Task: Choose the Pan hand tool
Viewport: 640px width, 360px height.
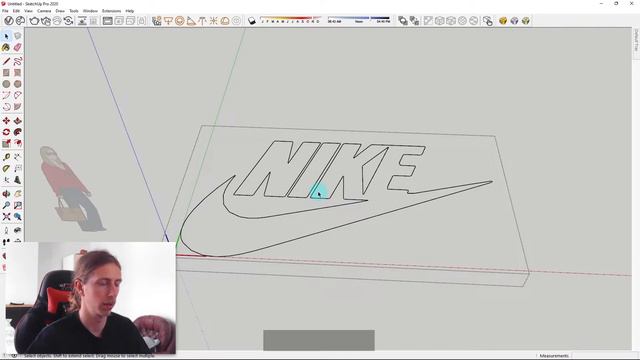Action: pos(18,194)
